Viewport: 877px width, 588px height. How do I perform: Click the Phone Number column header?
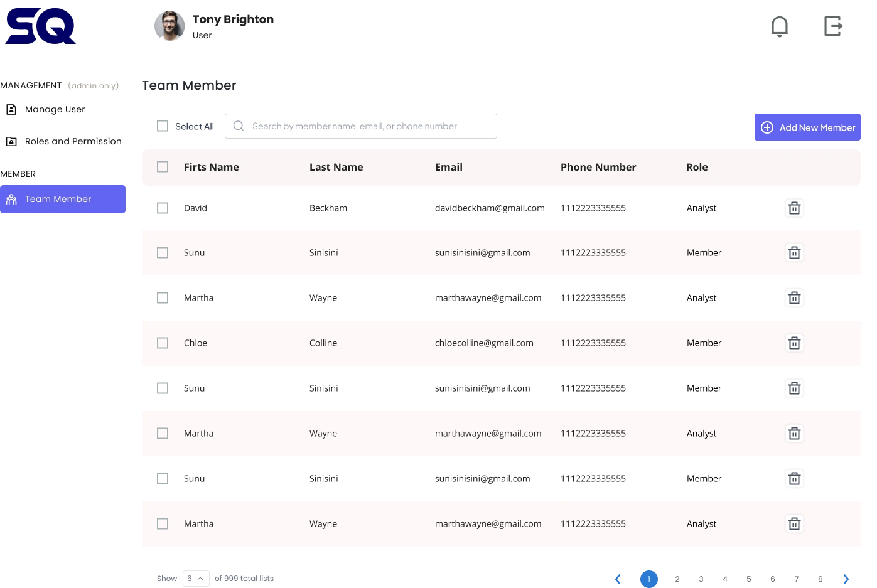pos(598,167)
